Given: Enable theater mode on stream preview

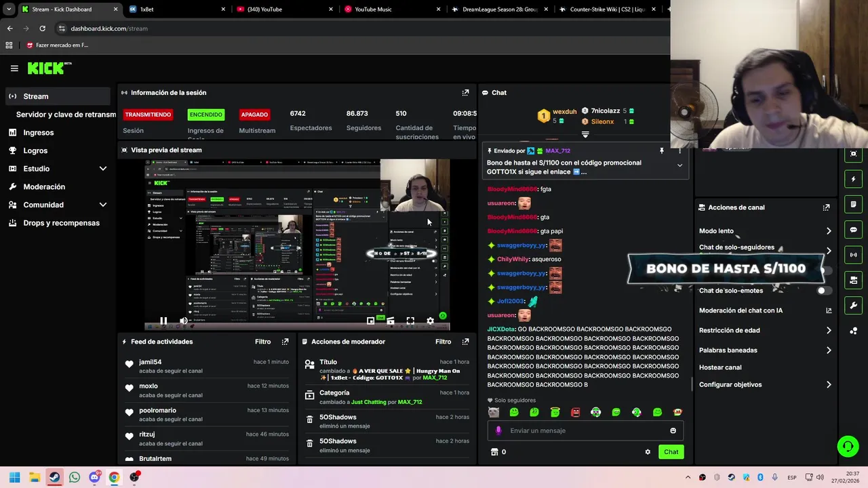Looking at the screenshot, I should point(390,321).
